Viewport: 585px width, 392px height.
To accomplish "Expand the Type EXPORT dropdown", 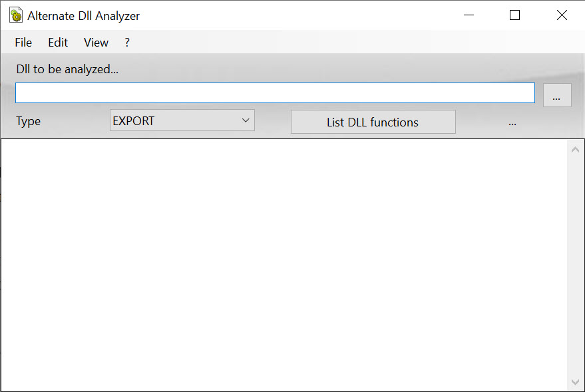I will tap(182, 120).
